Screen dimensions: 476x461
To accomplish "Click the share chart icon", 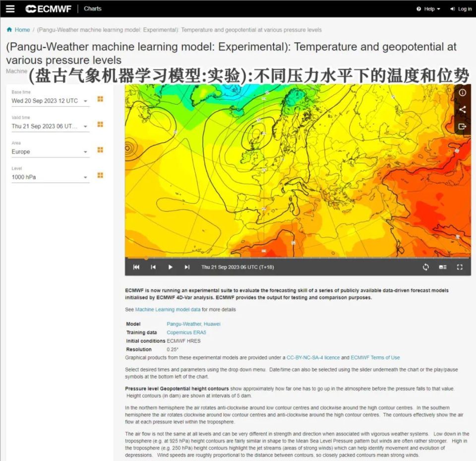I will tap(463, 110).
